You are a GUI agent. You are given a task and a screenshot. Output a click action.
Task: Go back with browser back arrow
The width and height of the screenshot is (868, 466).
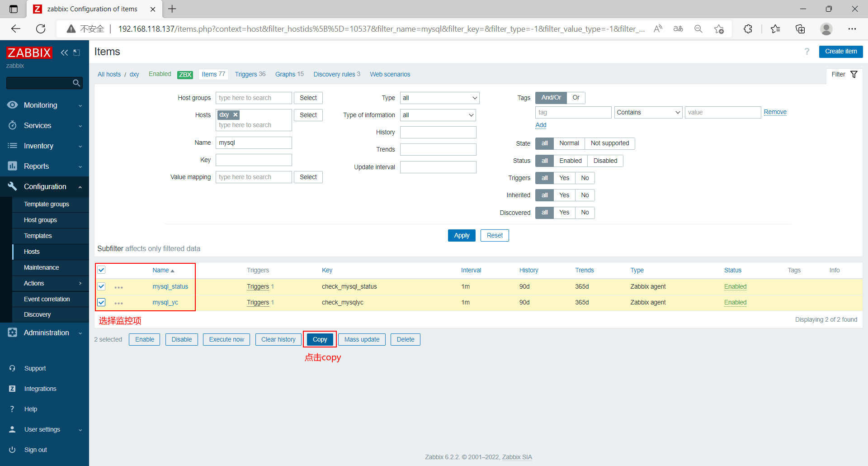click(16, 29)
